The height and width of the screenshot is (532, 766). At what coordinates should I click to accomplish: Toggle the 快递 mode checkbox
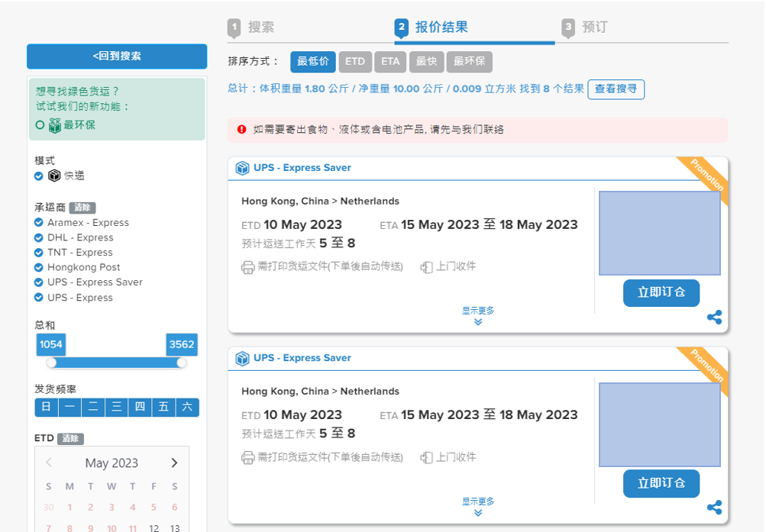pyautogui.click(x=39, y=176)
